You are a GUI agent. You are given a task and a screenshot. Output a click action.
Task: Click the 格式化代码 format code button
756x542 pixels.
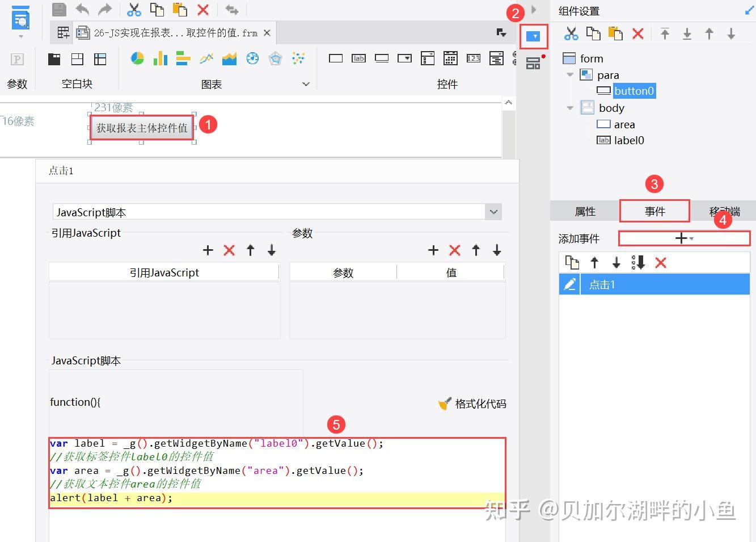coord(471,404)
